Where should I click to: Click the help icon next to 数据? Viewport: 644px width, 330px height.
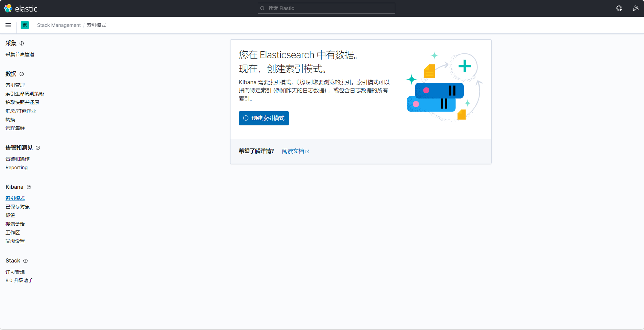(x=22, y=74)
